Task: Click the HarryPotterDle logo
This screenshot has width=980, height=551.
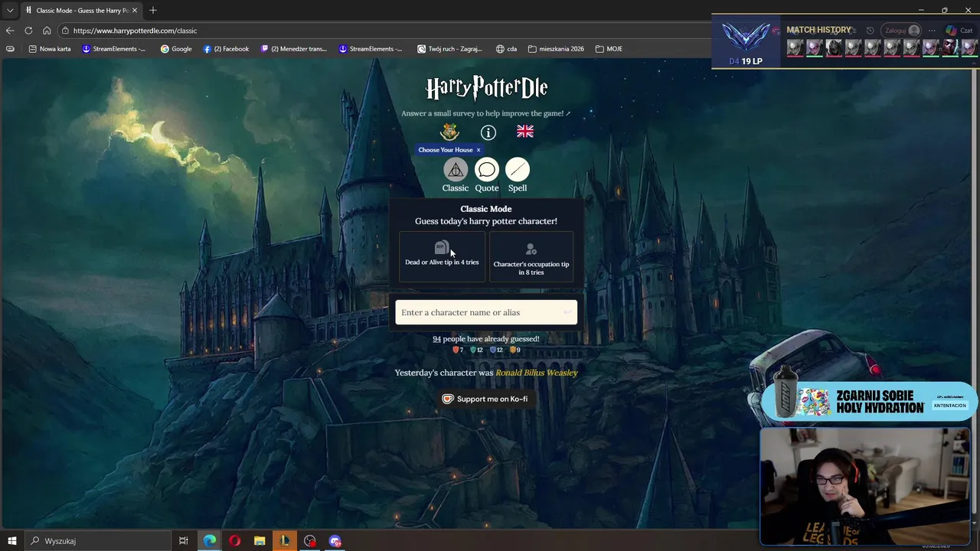Action: pyautogui.click(x=486, y=88)
